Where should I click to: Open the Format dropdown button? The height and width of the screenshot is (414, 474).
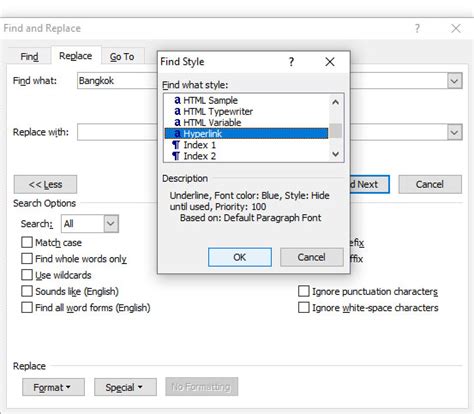coord(53,387)
